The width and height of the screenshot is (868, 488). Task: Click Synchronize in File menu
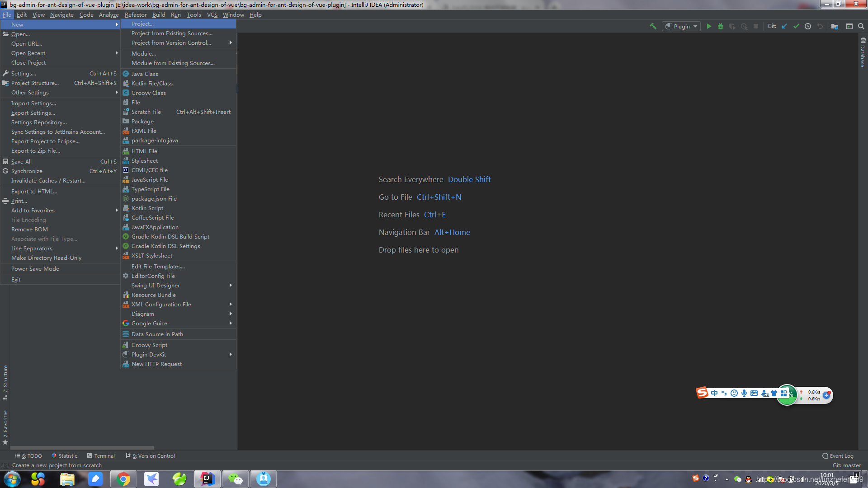(x=60, y=171)
